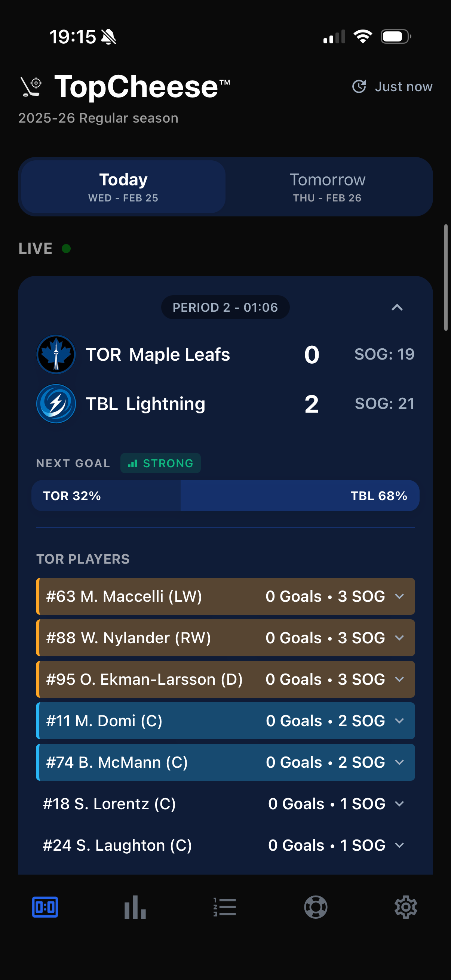
Task: Open the lifebuoy support tab
Action: click(316, 907)
